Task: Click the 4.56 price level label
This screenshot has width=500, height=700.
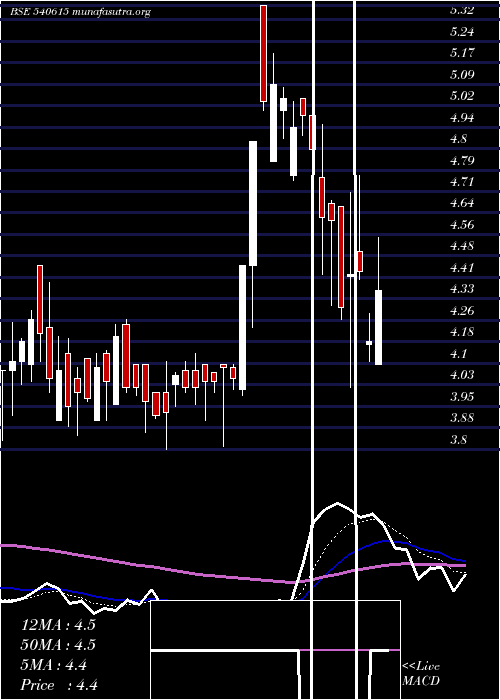Action: (462, 225)
